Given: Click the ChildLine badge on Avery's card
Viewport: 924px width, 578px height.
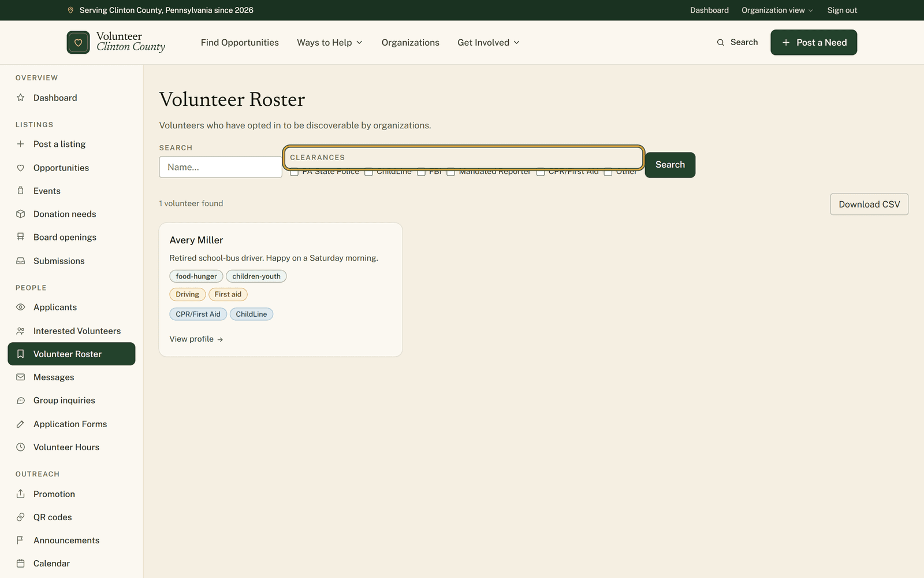Looking at the screenshot, I should (x=251, y=314).
